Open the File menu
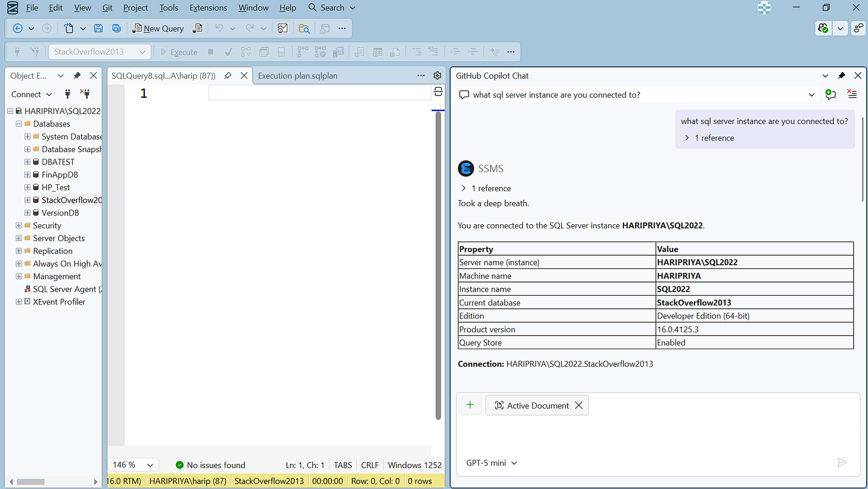The image size is (868, 489). [32, 8]
